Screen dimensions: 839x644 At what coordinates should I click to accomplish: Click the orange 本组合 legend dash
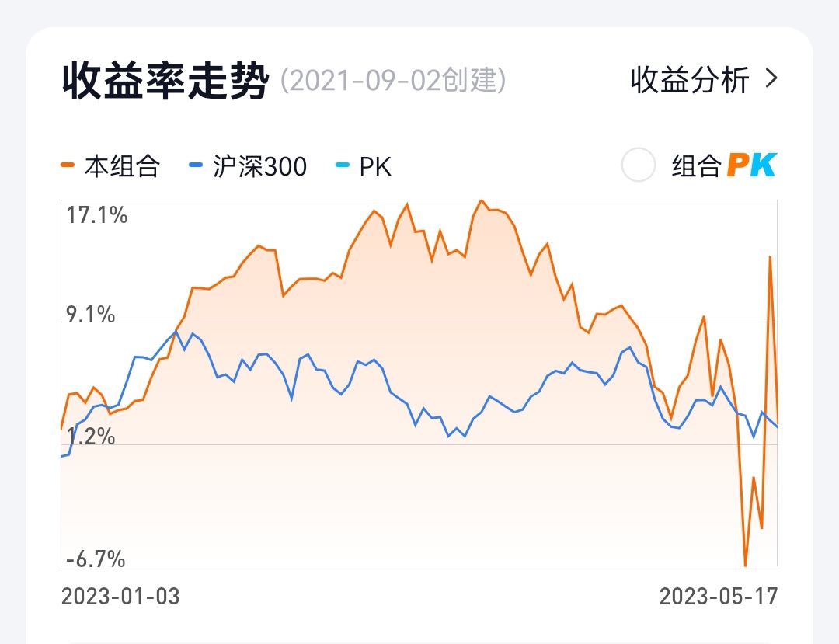[x=68, y=165]
